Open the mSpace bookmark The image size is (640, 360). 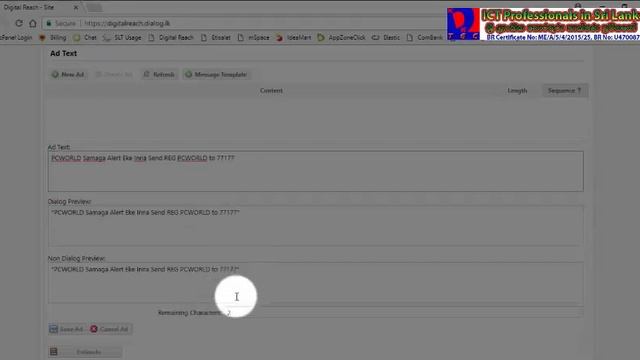[253, 38]
